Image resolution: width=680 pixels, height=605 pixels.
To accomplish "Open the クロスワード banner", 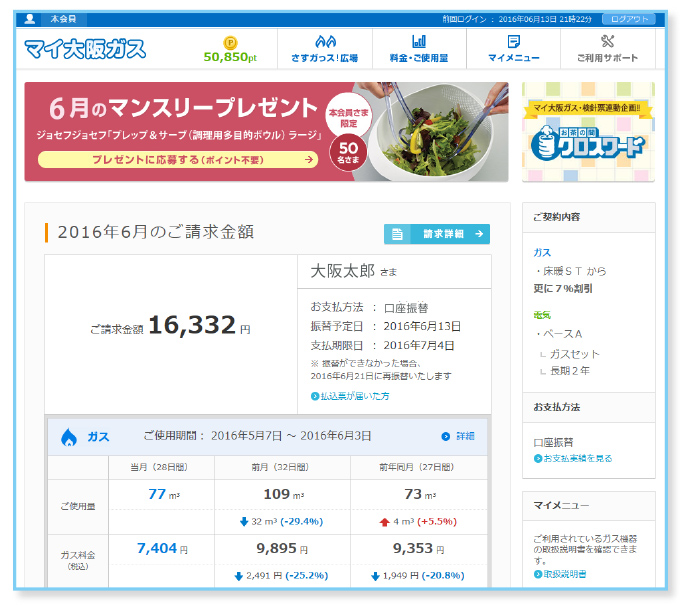I will click(588, 131).
